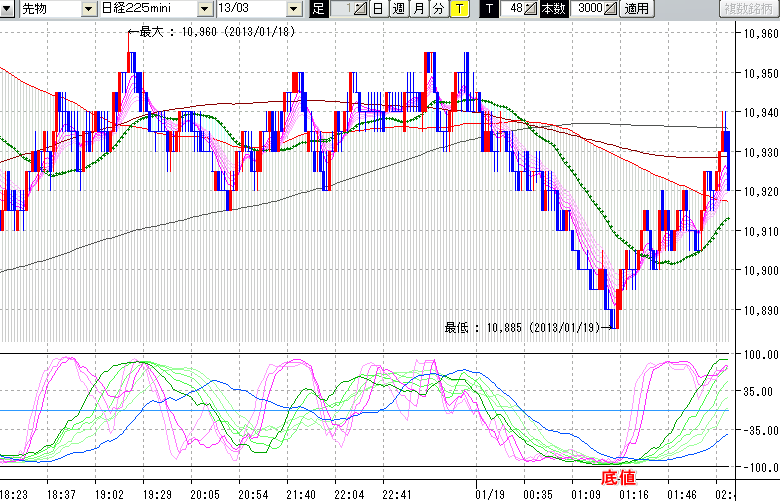Select the daily (日) timeframe button

pyautogui.click(x=377, y=9)
